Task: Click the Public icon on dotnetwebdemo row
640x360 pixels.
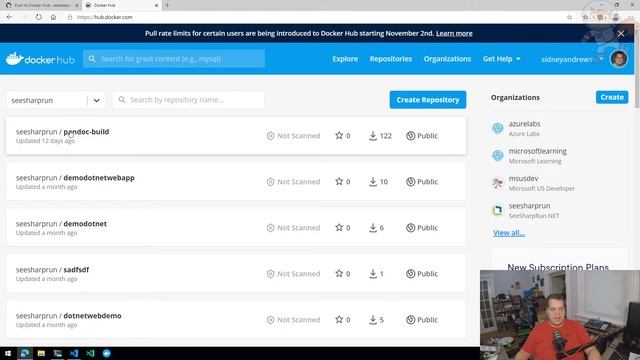Action: point(411,320)
